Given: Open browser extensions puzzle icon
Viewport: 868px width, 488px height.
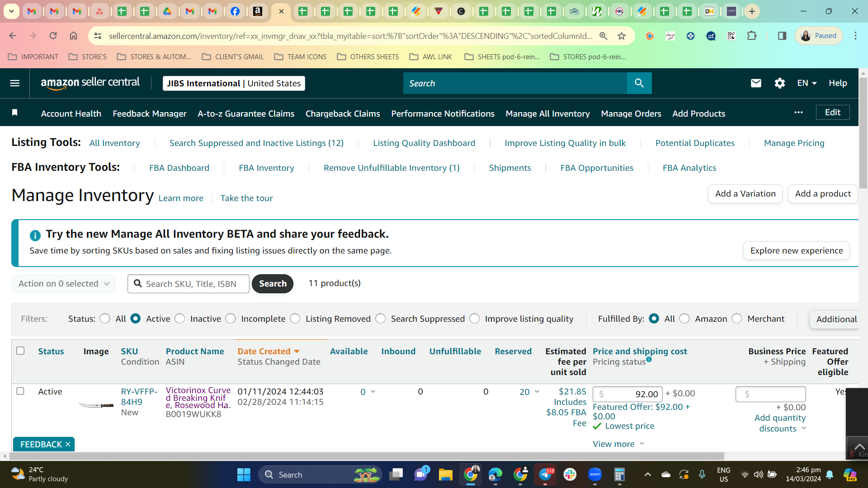Looking at the screenshot, I should click(751, 36).
